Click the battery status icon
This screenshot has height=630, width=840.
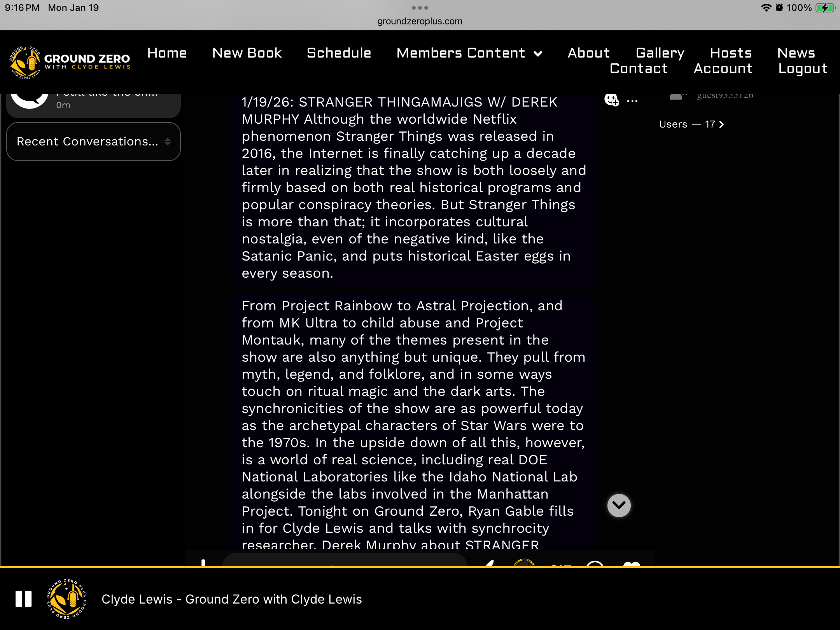click(825, 8)
